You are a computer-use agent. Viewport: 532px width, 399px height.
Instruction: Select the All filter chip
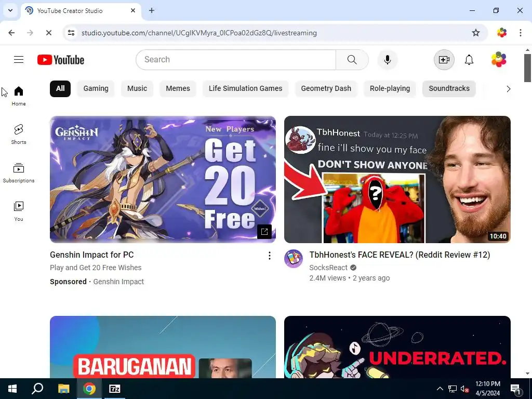click(60, 88)
